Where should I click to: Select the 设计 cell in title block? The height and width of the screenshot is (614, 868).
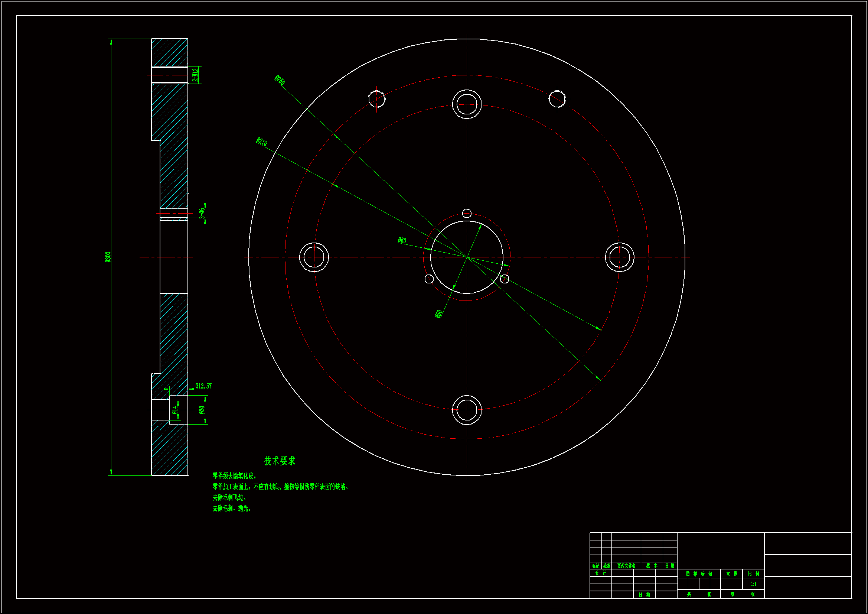(600, 573)
